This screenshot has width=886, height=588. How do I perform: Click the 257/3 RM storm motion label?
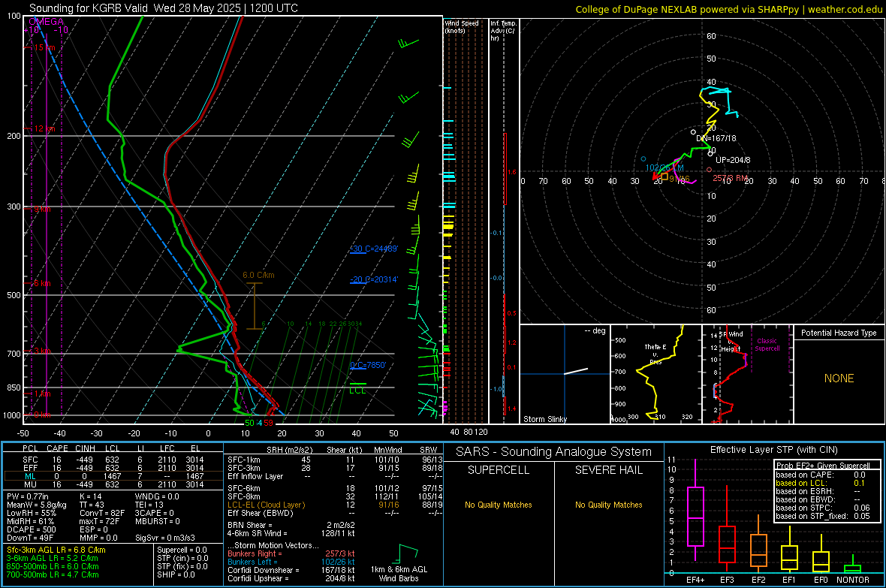coord(730,178)
